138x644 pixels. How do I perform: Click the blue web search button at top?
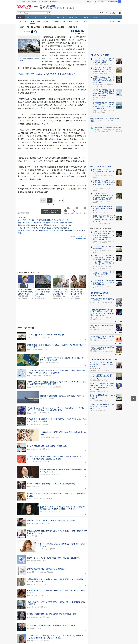tap(120, 2)
